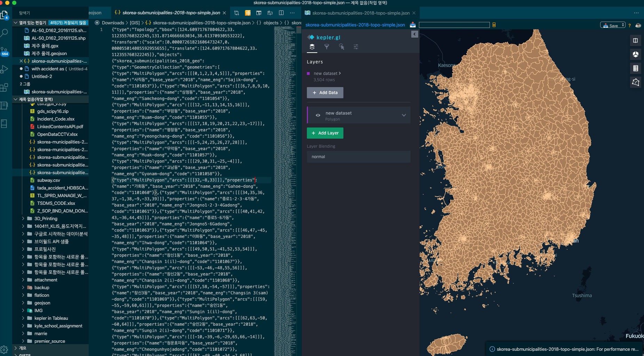Click the search input field above the map
The image size is (644, 356).
tap(454, 25)
